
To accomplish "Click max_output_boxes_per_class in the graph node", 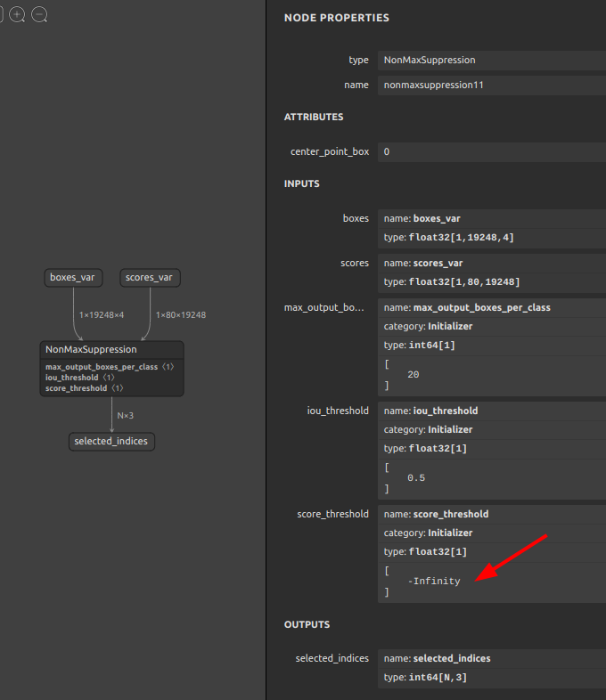I will [102, 367].
